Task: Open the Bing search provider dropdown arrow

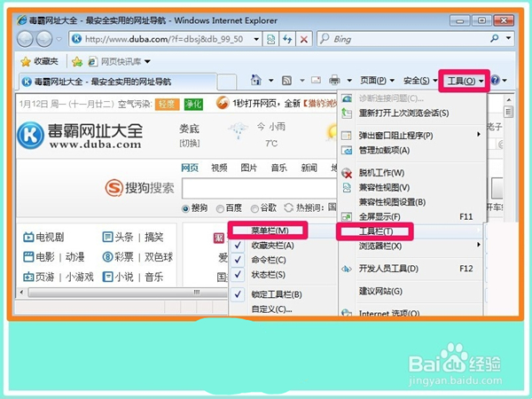Action: click(x=508, y=38)
